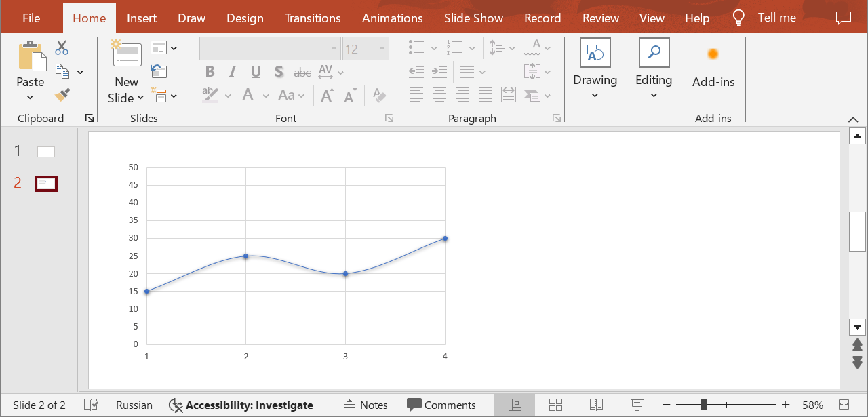868x417 pixels.
Task: Open the Animations tab
Action: [392, 18]
